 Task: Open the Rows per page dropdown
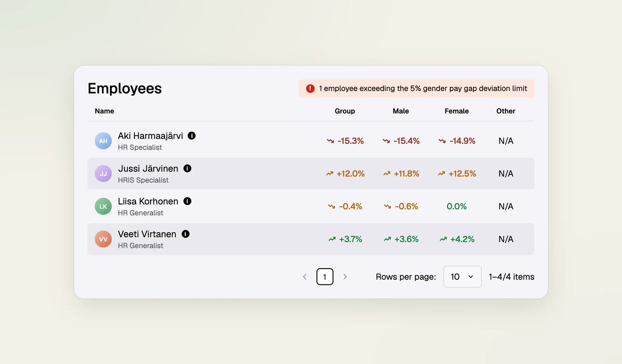click(462, 277)
